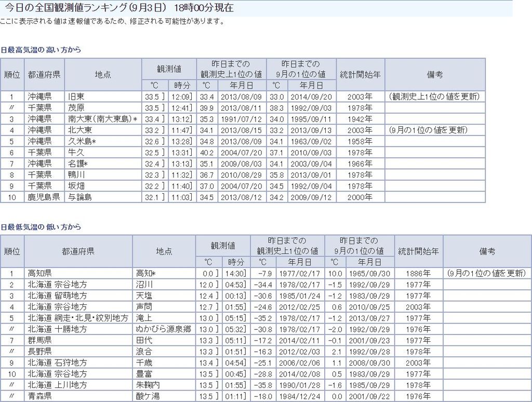Click the 北大東 station in the high temperature table
The width and height of the screenshot is (532, 402).
[80, 130]
